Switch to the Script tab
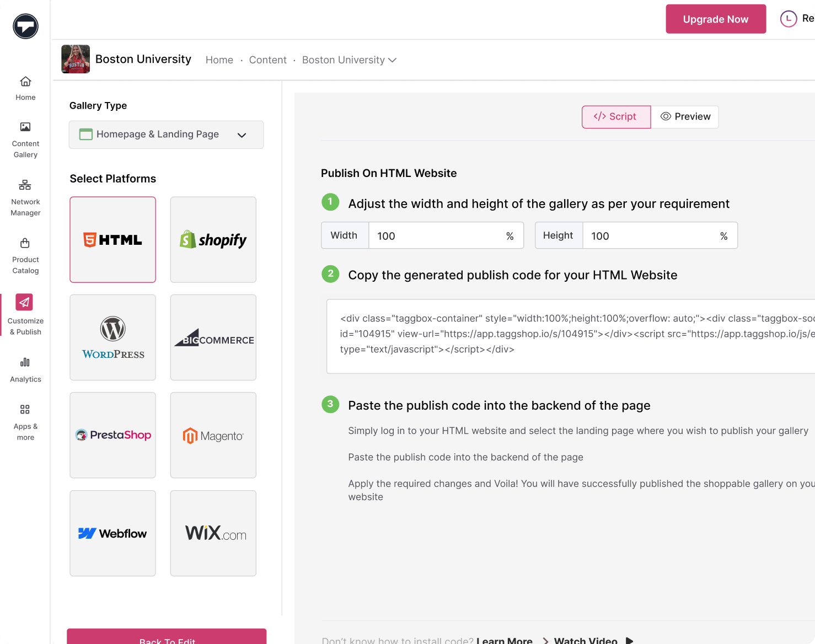Viewport: 815px width, 644px height. point(616,117)
